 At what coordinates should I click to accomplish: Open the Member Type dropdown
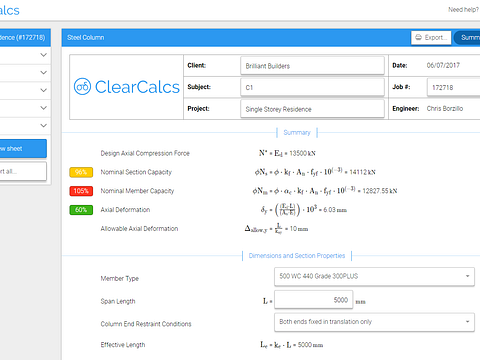(374, 276)
